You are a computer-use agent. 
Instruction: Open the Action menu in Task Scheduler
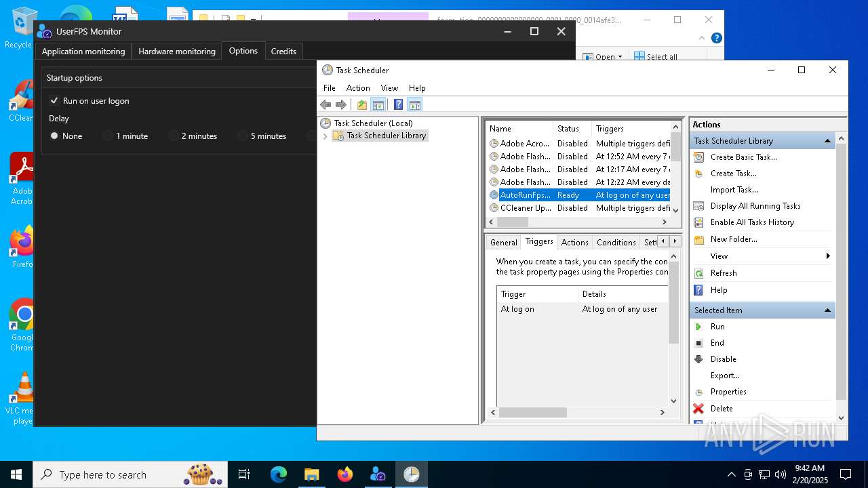pyautogui.click(x=358, y=88)
